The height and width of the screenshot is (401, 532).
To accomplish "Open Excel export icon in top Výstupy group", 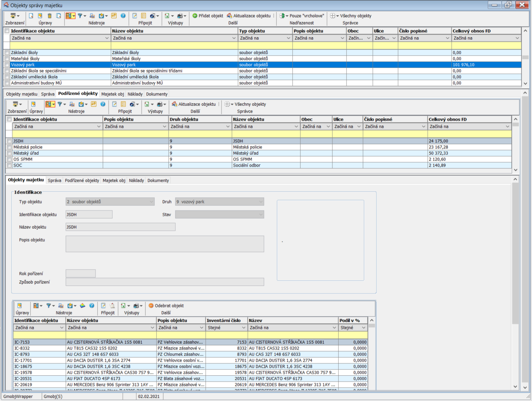I will [x=167, y=16].
